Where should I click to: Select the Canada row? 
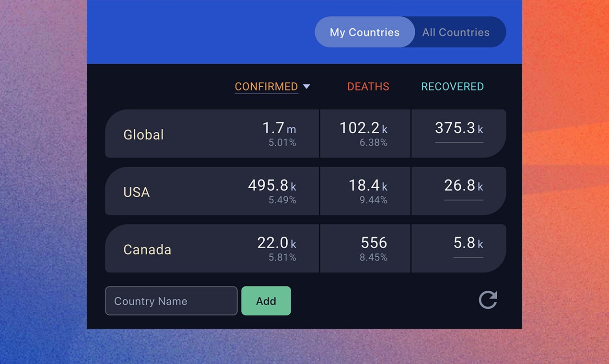click(x=147, y=249)
